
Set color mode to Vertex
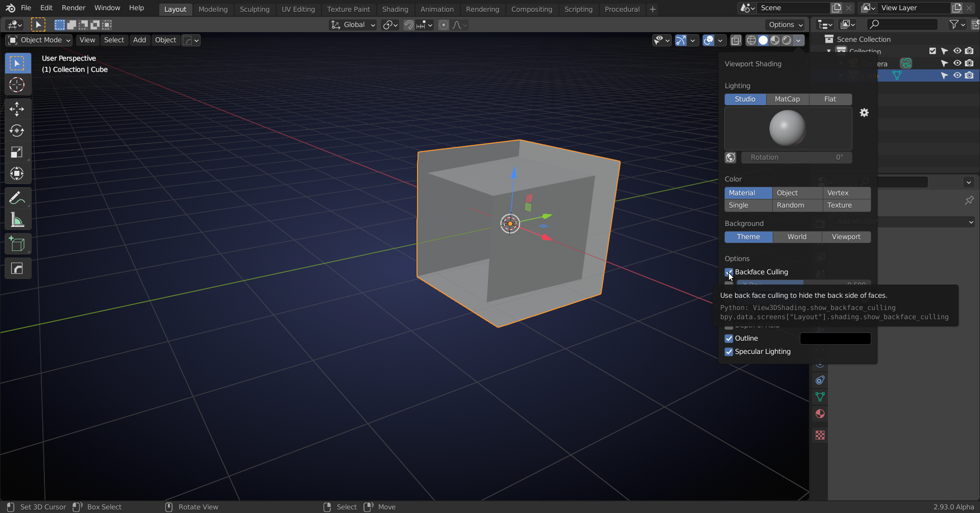point(846,193)
